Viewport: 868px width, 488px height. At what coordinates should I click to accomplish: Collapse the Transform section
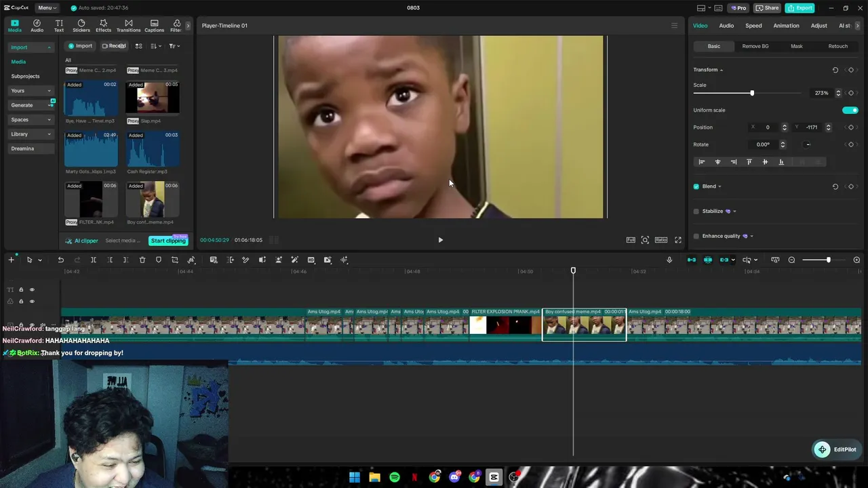pos(722,70)
